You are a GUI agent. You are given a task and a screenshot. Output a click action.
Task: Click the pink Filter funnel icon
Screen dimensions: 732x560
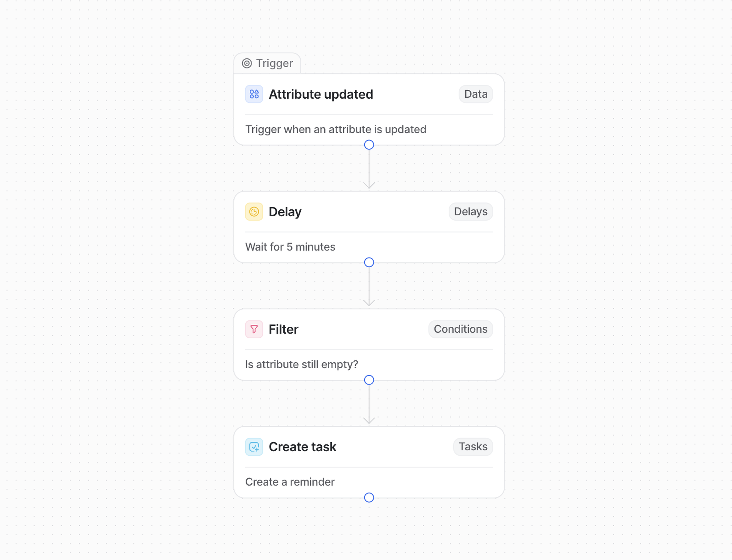[254, 329]
